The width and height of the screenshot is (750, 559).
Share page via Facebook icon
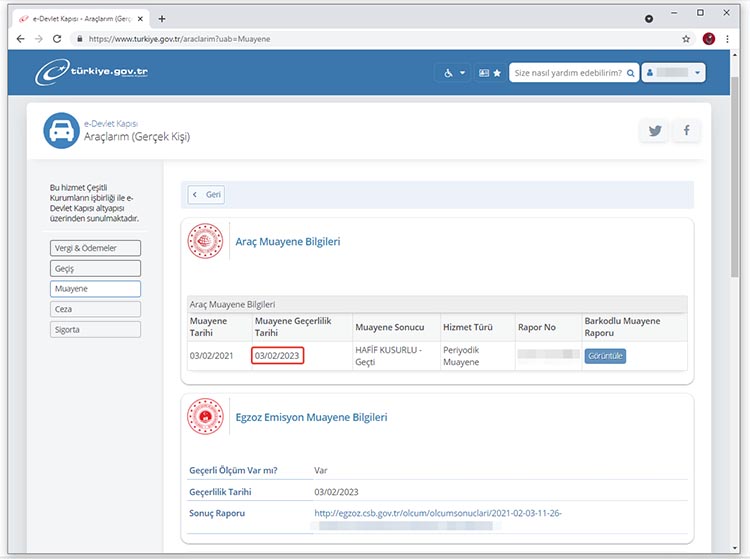click(686, 130)
